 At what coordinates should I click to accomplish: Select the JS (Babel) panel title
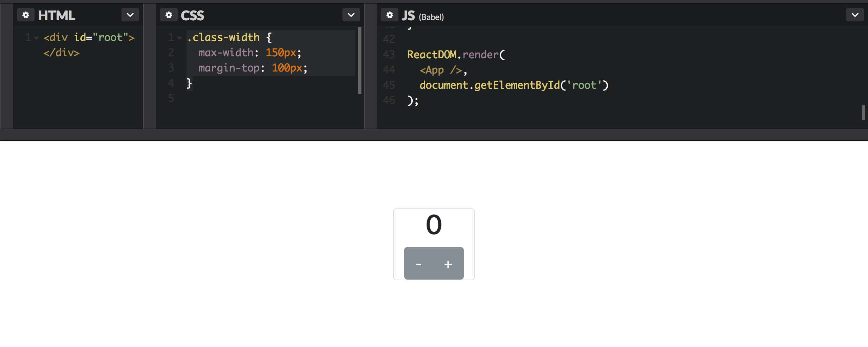point(423,16)
